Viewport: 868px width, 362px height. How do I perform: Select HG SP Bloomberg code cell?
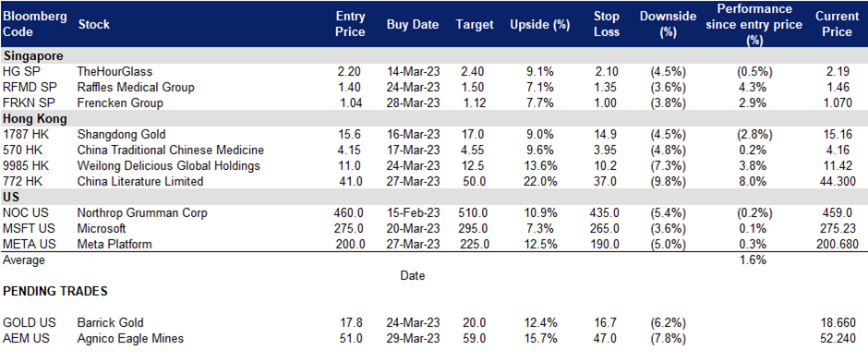(19, 71)
